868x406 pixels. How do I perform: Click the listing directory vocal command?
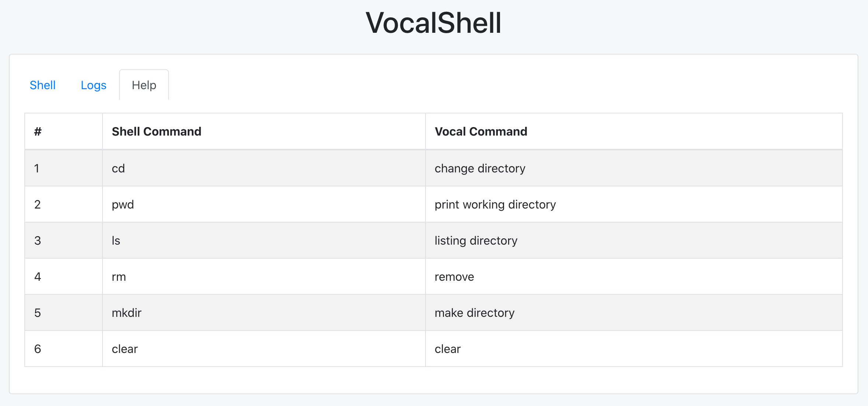(x=476, y=241)
